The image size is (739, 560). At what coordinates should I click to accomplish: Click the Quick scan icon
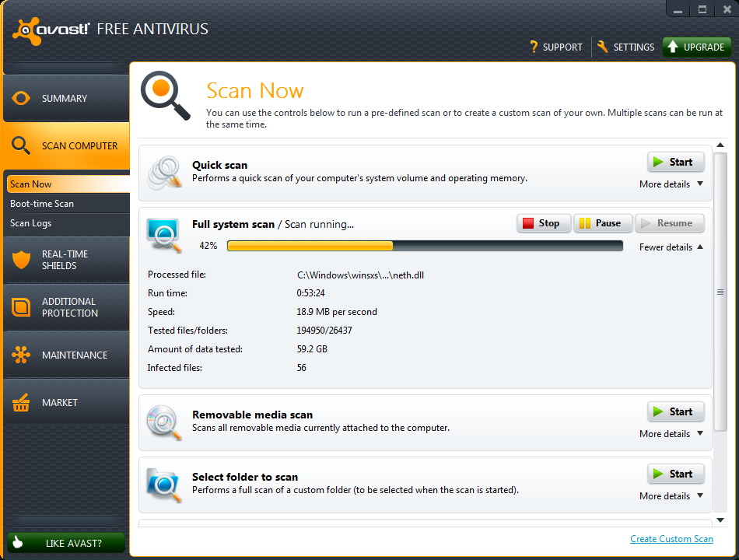pyautogui.click(x=164, y=173)
